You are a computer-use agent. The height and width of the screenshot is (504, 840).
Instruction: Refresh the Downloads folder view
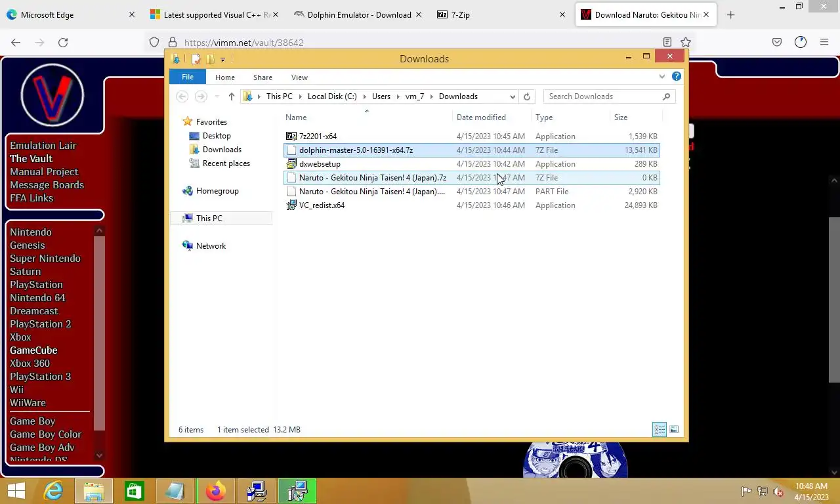click(526, 96)
